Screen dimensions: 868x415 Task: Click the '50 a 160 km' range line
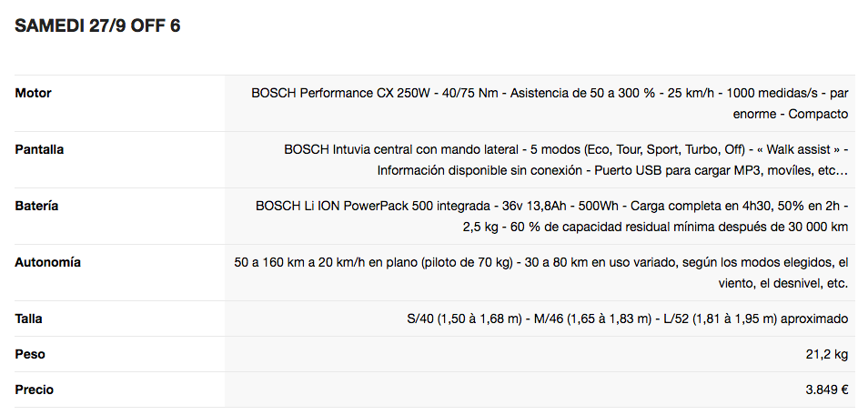click(x=540, y=262)
